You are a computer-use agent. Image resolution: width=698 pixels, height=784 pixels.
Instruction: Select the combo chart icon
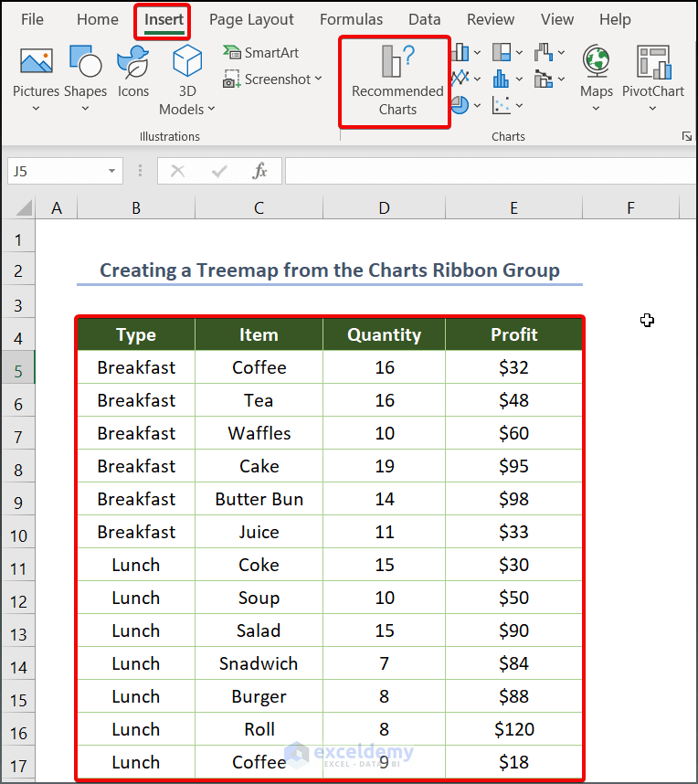[544, 79]
